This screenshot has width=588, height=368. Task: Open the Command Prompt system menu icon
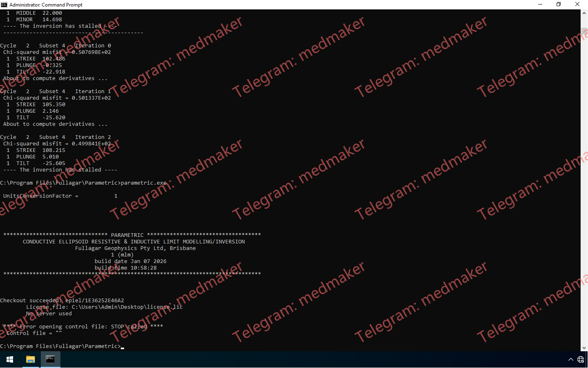point(4,4)
